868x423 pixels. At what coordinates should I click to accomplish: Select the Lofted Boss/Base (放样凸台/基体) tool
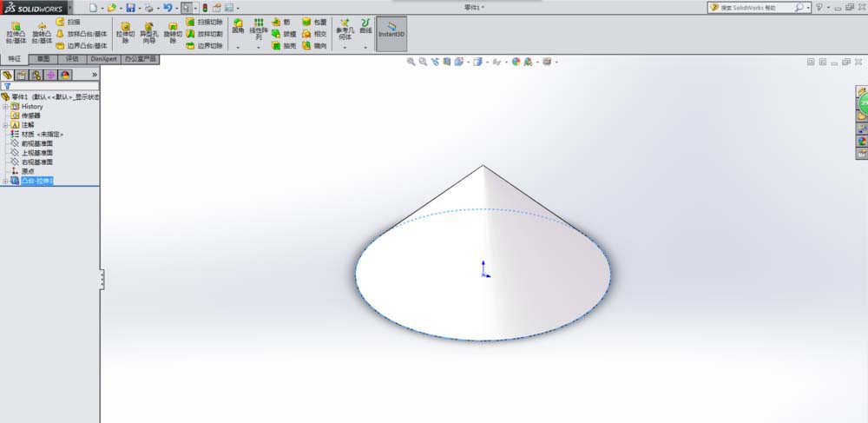point(82,34)
